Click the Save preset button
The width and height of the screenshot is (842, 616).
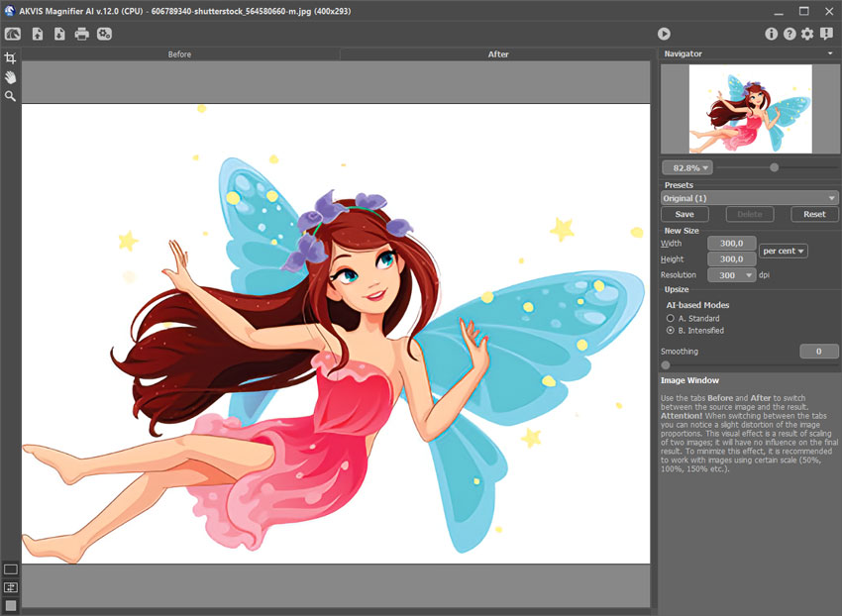pyautogui.click(x=684, y=214)
